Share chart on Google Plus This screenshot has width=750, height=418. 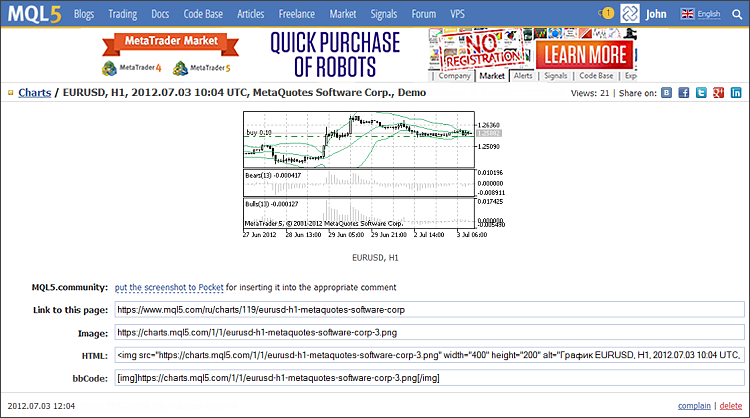coord(718,93)
